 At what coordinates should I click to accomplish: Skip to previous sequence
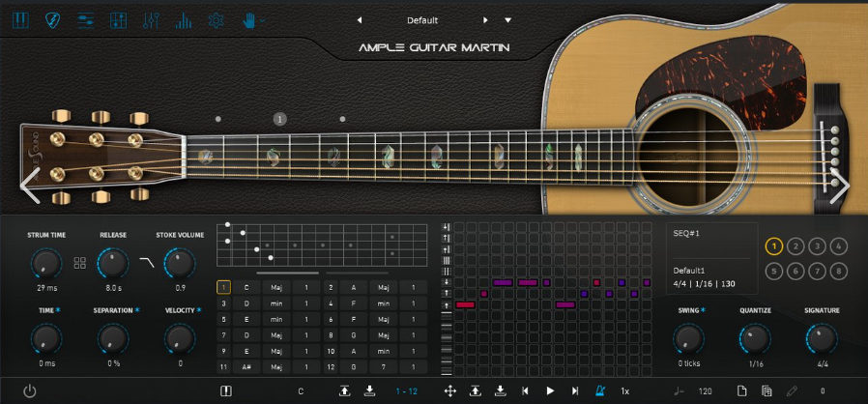[525, 391]
